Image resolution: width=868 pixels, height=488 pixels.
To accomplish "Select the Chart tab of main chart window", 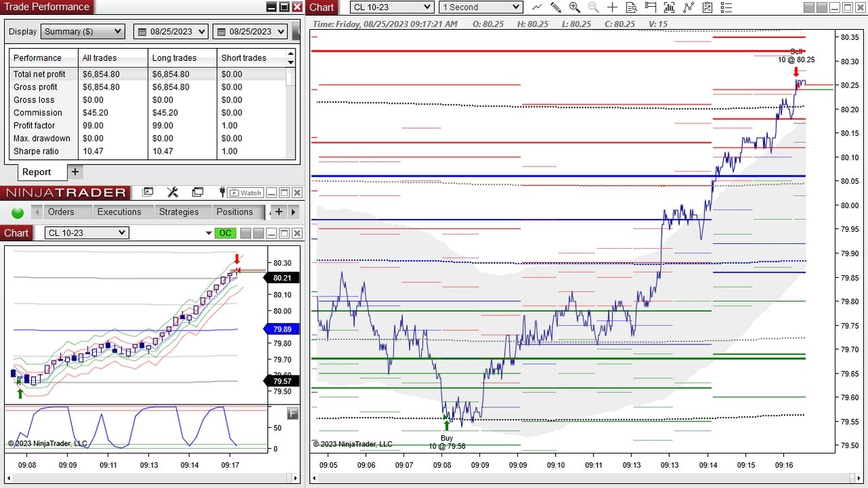I will [x=321, y=7].
